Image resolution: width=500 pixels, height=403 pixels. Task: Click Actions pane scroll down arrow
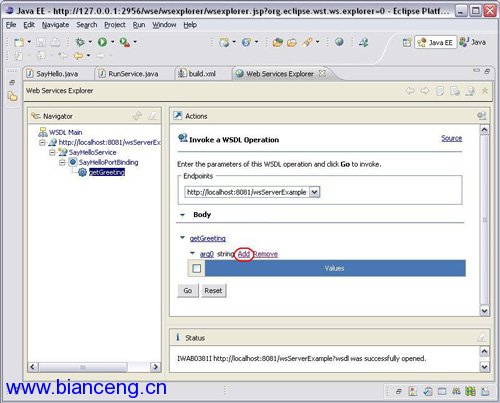[x=484, y=311]
